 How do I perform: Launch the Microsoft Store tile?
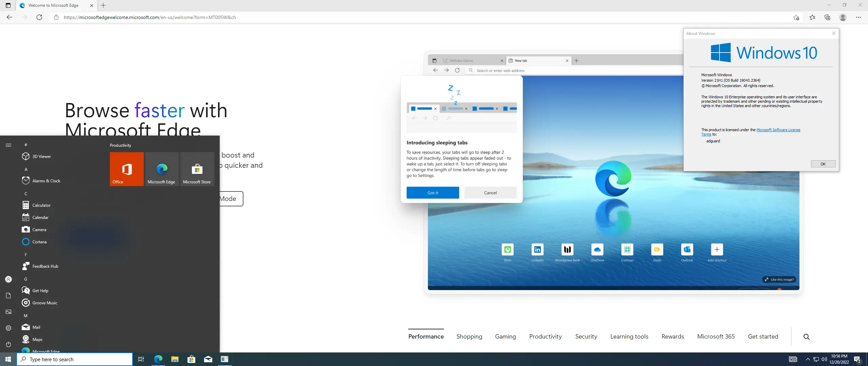click(x=197, y=169)
